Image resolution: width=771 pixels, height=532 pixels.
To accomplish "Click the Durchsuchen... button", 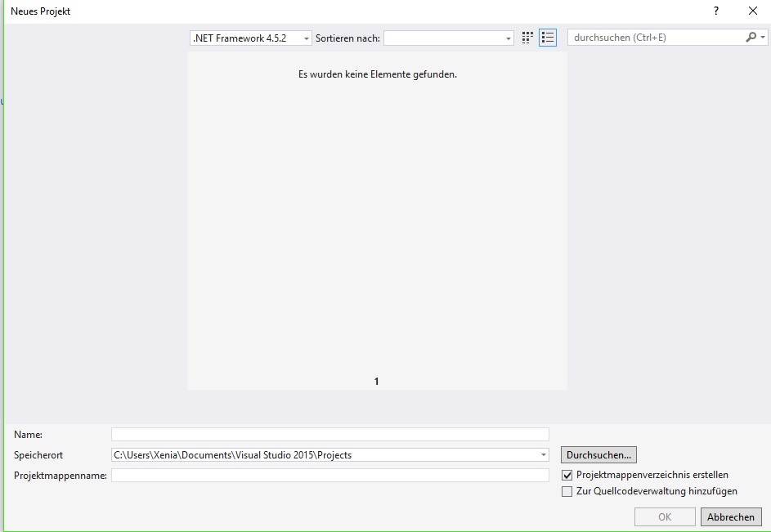I will click(x=599, y=455).
